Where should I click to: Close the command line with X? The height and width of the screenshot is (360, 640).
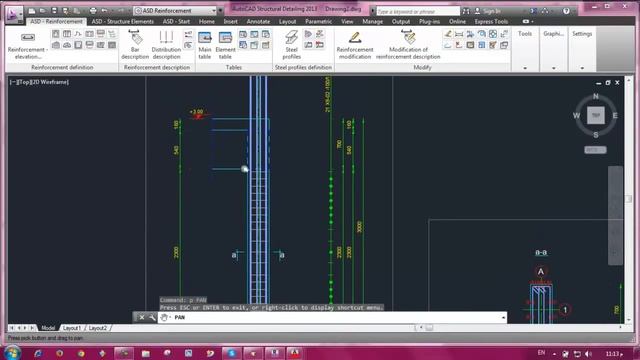pyautogui.click(x=141, y=317)
